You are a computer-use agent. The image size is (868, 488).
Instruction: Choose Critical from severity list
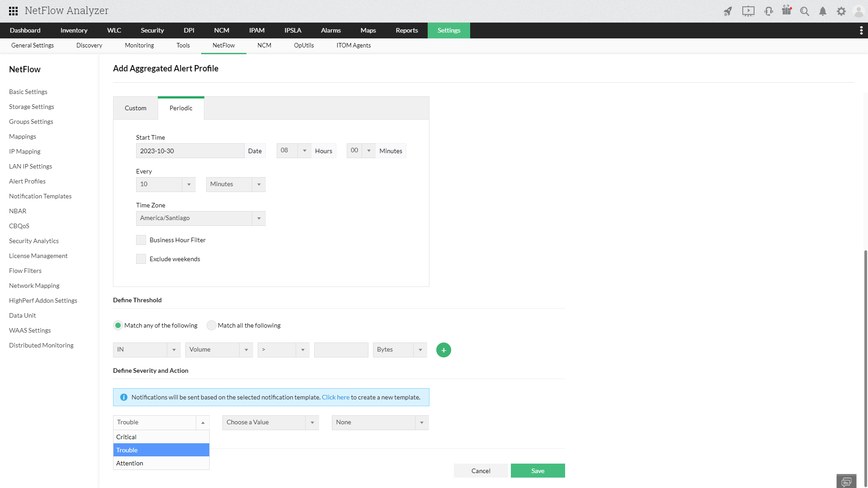pyautogui.click(x=127, y=437)
